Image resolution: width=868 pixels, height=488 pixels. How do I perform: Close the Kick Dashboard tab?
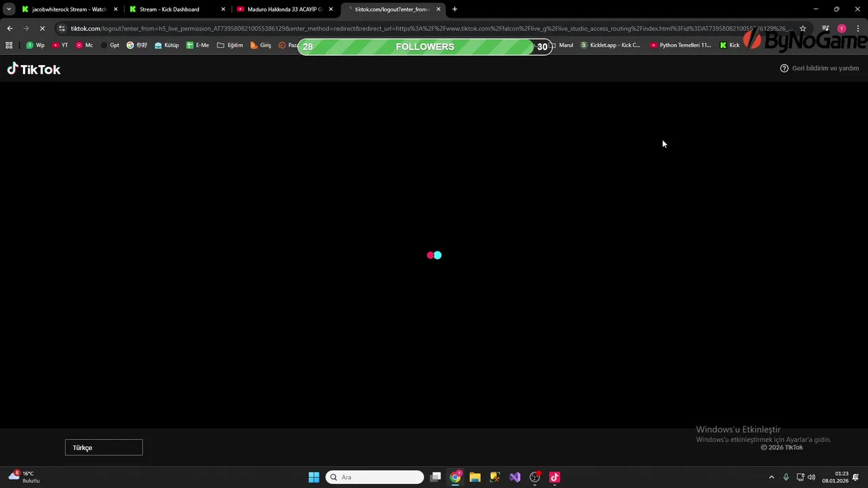pos(223,9)
